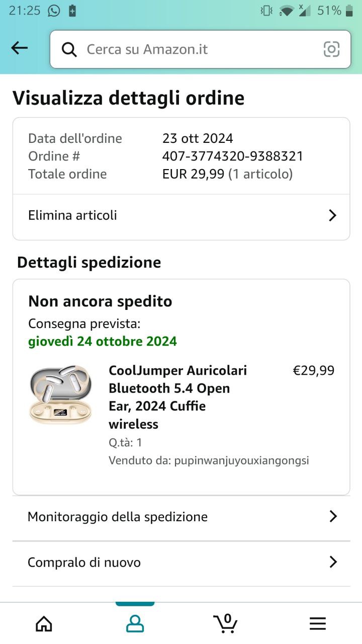Expand Compralo di nuovo chevron
This screenshot has width=362, height=644.
click(333, 562)
